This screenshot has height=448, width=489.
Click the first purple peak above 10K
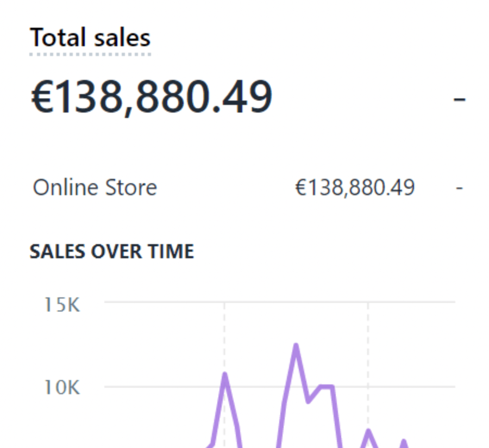coord(225,374)
